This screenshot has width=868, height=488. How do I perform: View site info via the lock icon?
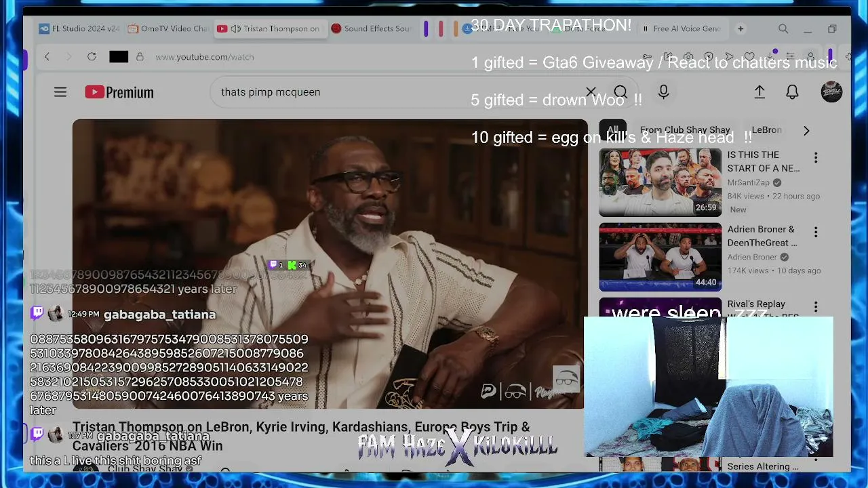[x=140, y=57]
